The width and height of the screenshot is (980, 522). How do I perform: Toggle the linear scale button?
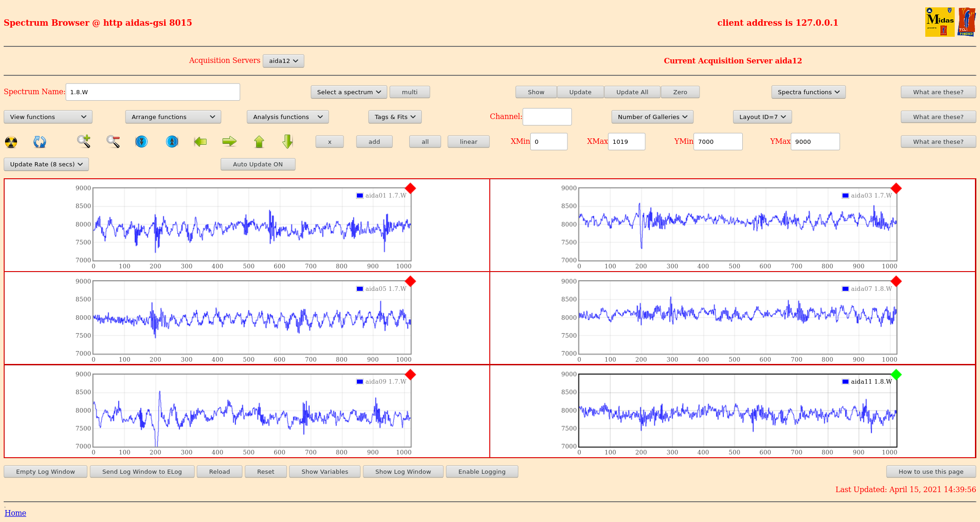(468, 142)
